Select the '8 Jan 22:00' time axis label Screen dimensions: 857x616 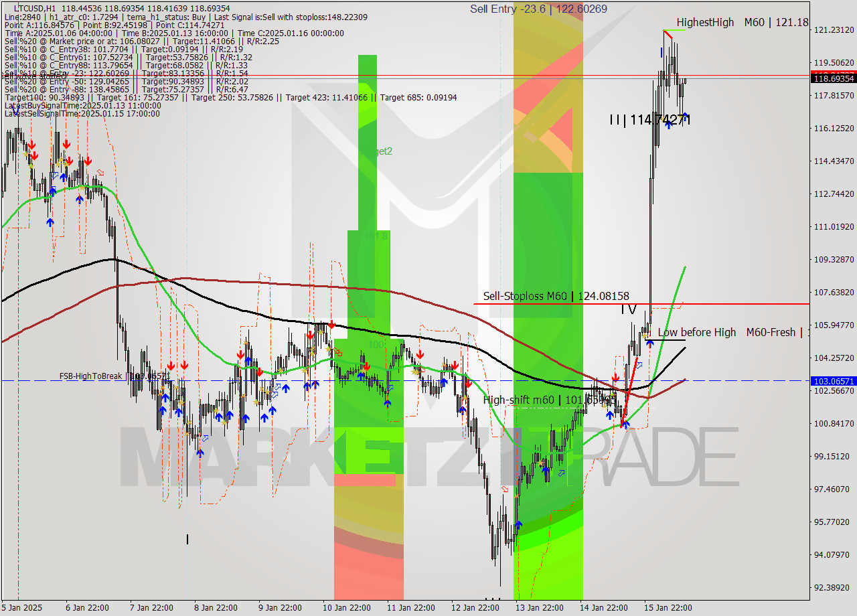[216, 608]
